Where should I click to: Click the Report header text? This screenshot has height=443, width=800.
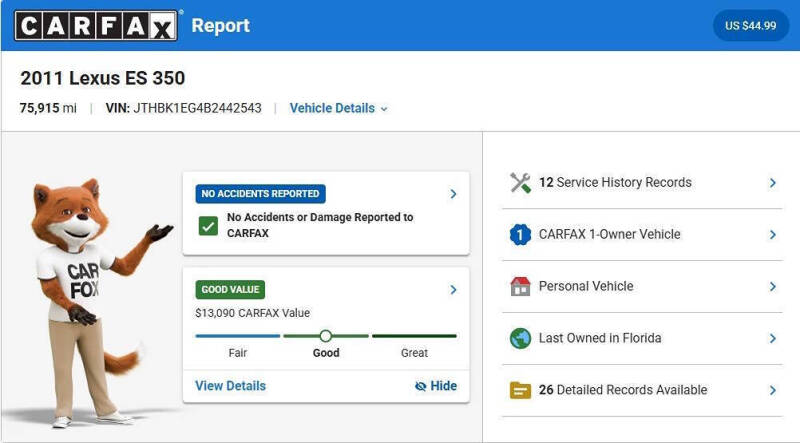point(220,26)
